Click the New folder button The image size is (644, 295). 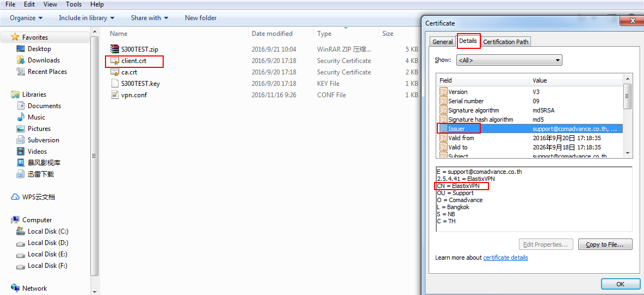point(201,17)
